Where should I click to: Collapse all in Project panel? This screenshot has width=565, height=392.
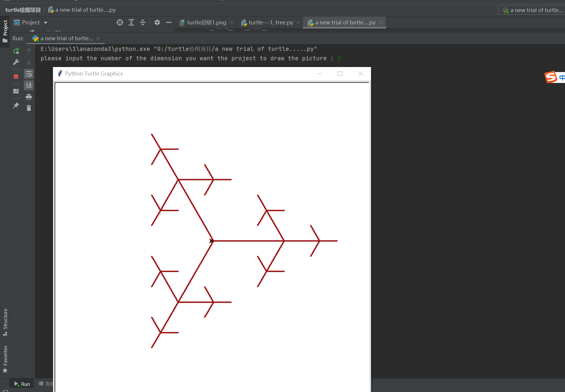coord(143,22)
